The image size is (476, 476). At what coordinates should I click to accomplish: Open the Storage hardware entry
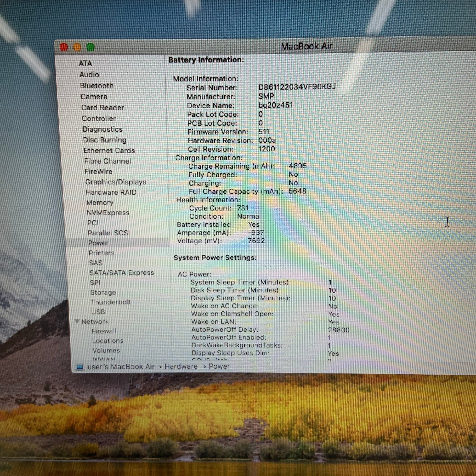click(103, 293)
